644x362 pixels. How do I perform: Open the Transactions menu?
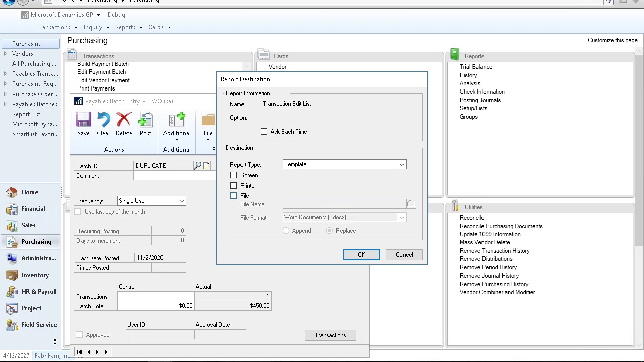tap(57, 27)
